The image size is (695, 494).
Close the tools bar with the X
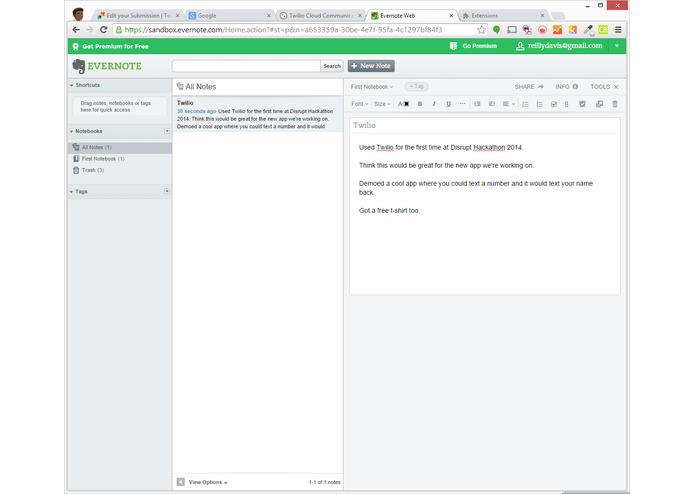(616, 87)
